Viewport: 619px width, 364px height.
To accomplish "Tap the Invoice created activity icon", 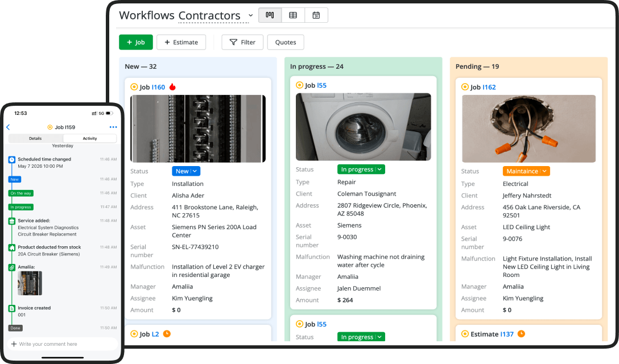I will [12, 308].
